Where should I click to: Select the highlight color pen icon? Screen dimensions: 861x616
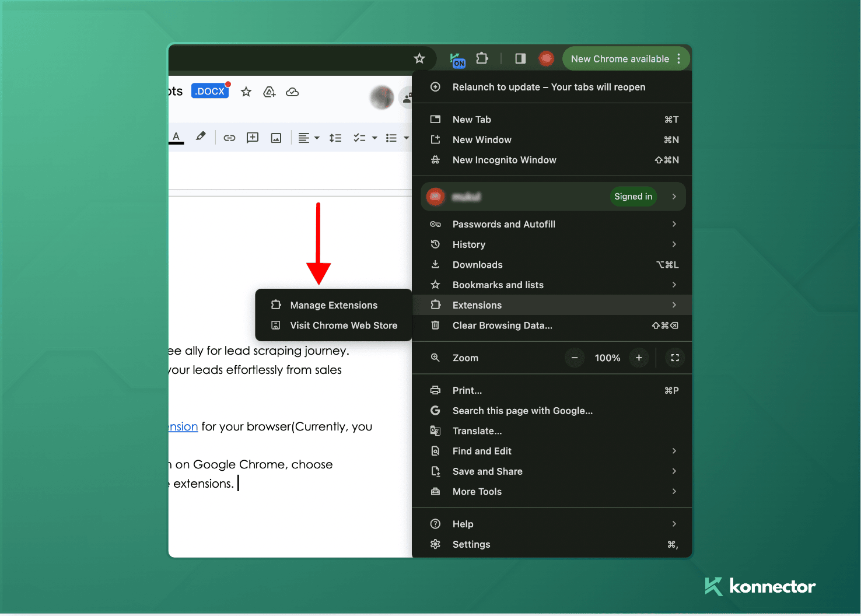coord(201,137)
